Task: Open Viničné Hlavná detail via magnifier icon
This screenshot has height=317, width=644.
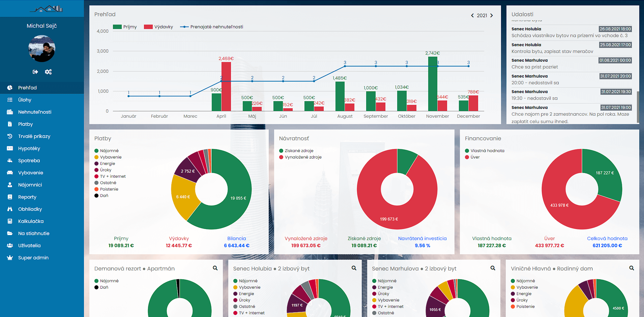Action: (x=632, y=268)
